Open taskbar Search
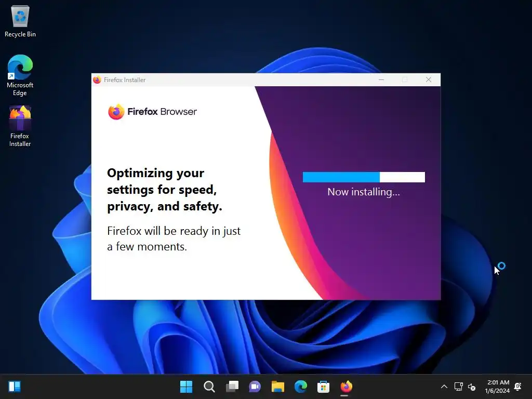 point(209,387)
